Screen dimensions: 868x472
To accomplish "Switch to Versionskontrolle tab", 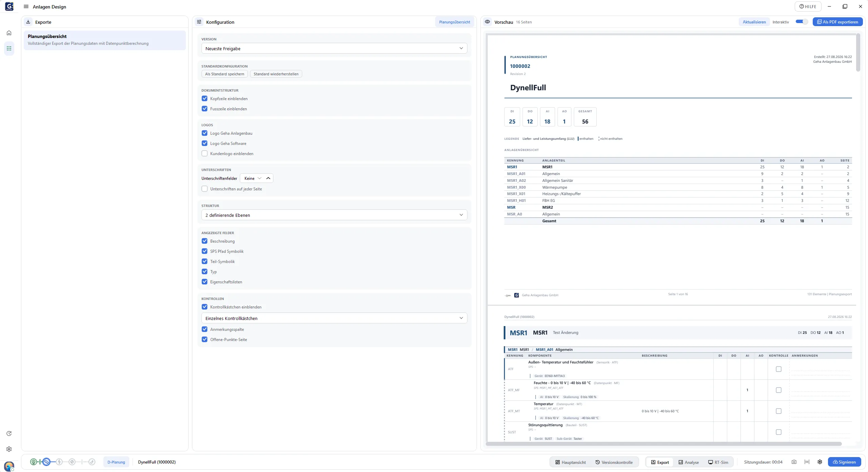I will pyautogui.click(x=614, y=462).
